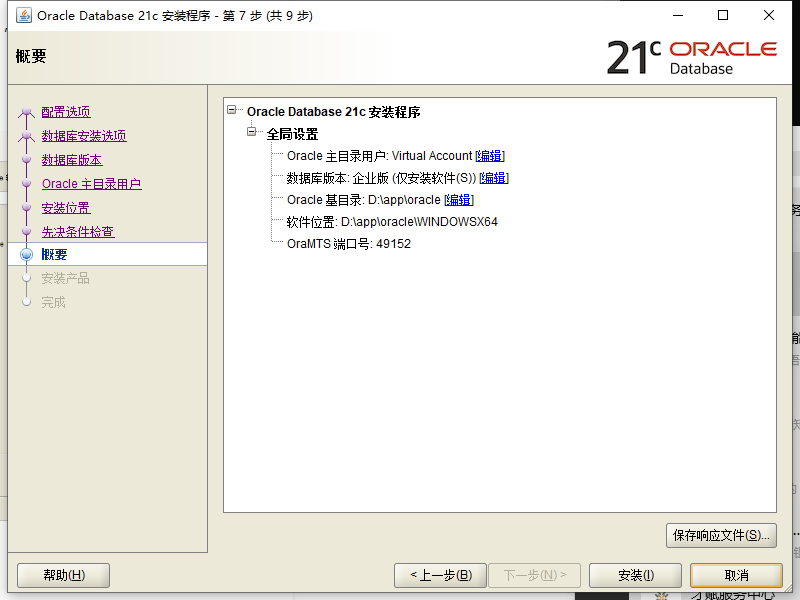Select the OraMTS 端口号: 49152 row
The width and height of the screenshot is (800, 600).
click(x=348, y=244)
